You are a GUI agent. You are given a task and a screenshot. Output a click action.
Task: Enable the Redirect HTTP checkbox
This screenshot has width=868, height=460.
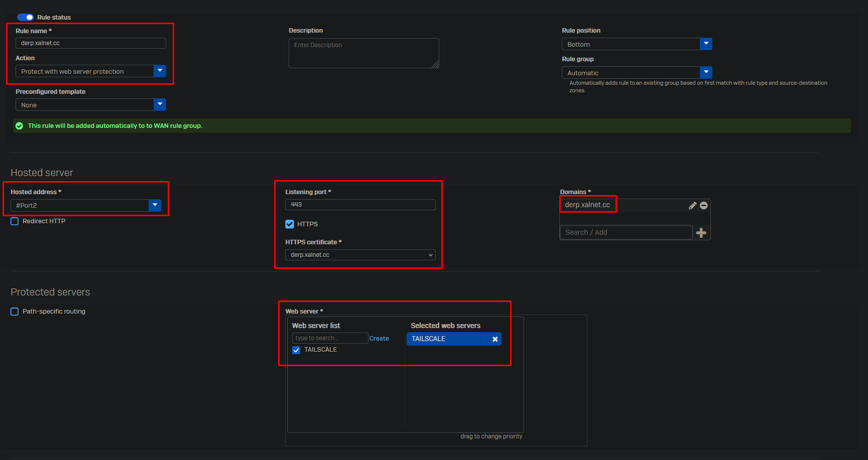(15, 221)
